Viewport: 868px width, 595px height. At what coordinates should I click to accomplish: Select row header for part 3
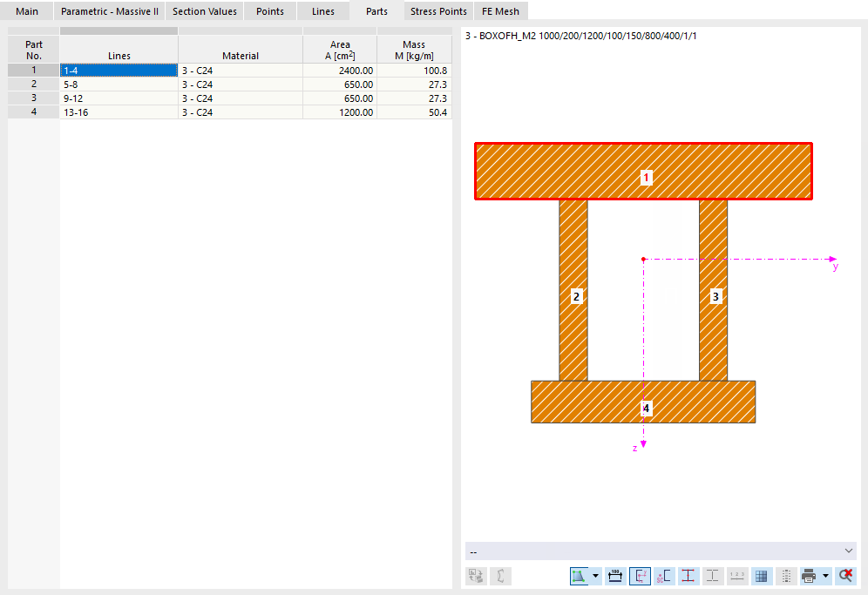coord(33,98)
